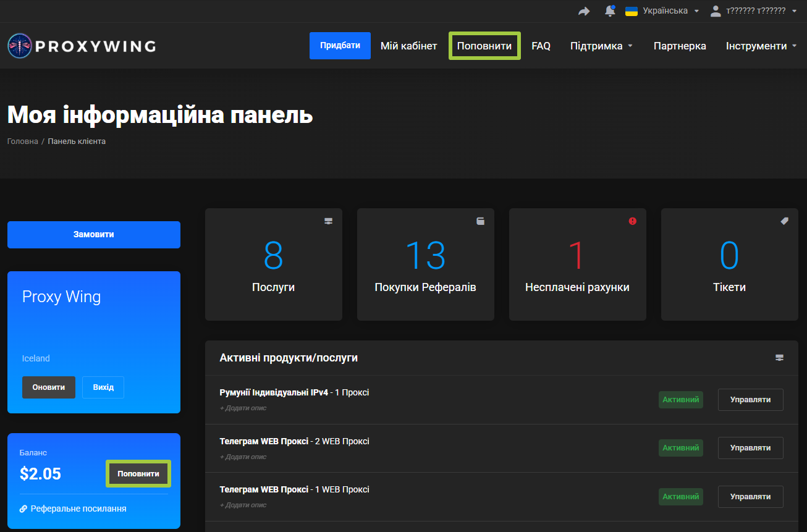Image resolution: width=807 pixels, height=532 pixels.
Task: Click the Телеграм WEB Проксі - 1 WEB Проксі title
Action: [294, 489]
